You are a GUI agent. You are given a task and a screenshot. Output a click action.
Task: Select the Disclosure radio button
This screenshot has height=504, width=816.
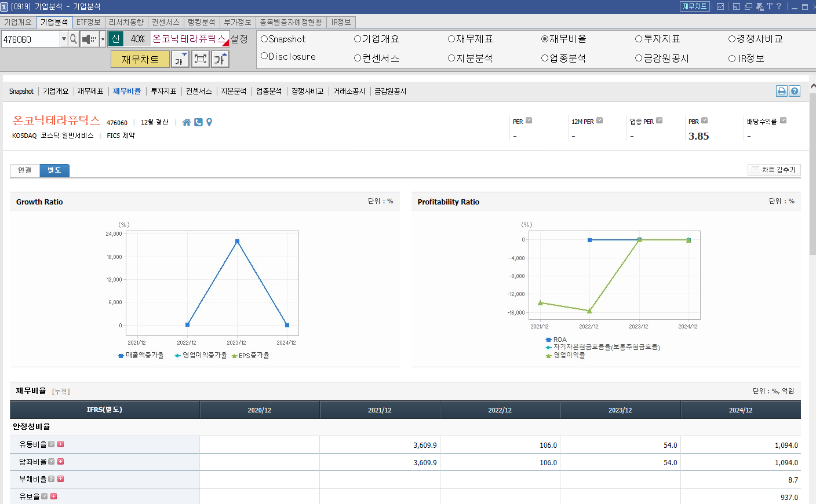pyautogui.click(x=264, y=56)
